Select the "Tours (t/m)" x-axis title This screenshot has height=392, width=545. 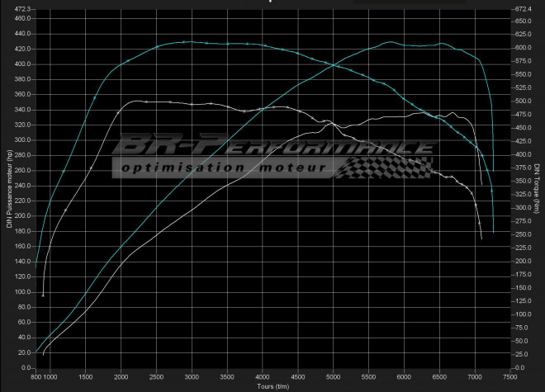coord(272,386)
